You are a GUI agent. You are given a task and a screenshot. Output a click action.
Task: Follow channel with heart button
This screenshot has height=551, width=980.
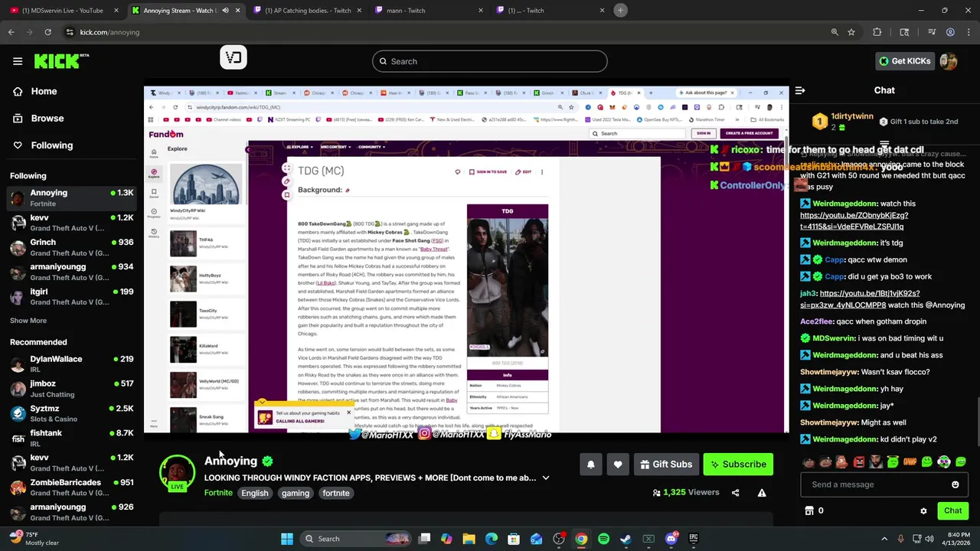618,465
